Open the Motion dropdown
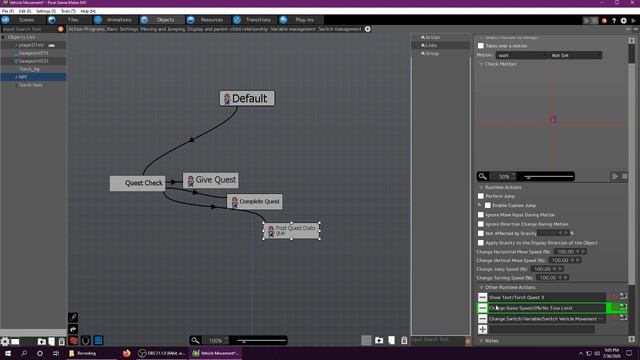This screenshot has width=640, height=360. click(522, 55)
